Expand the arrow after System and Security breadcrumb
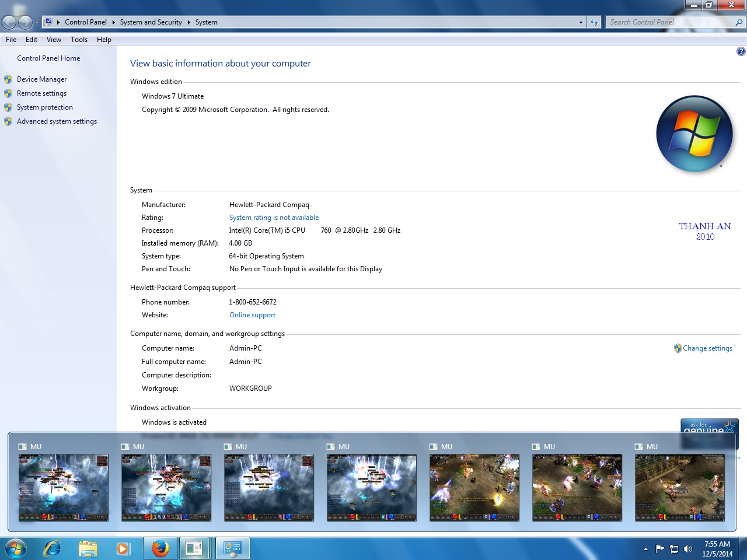The image size is (747, 560). (189, 22)
